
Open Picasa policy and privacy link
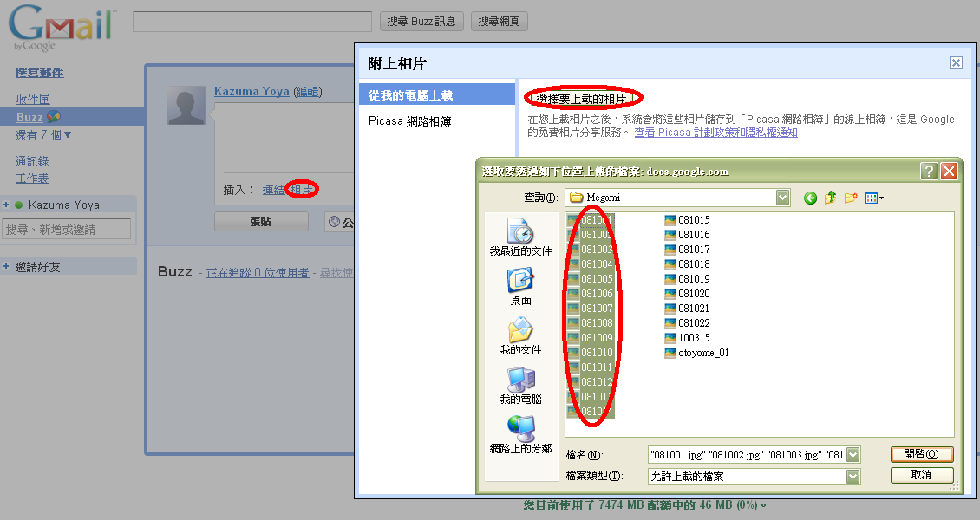(715, 133)
